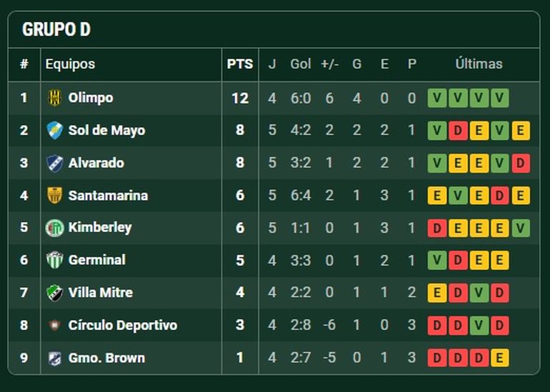This screenshot has height=392, width=550.
Task: Click the Kimberley team crest icon
Action: tap(55, 228)
